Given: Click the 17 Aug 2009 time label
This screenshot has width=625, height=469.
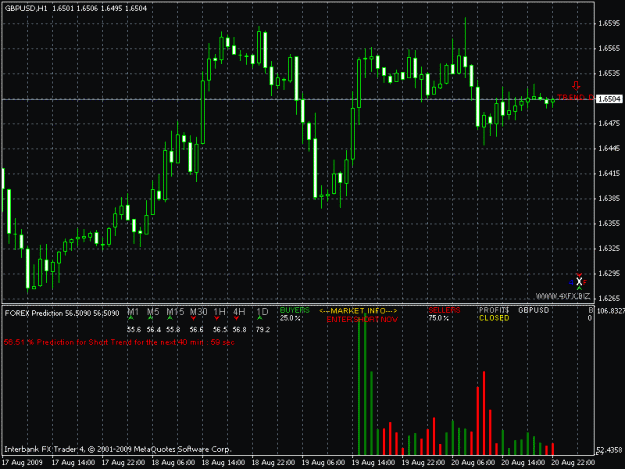Looking at the screenshot, I should click(22, 463).
